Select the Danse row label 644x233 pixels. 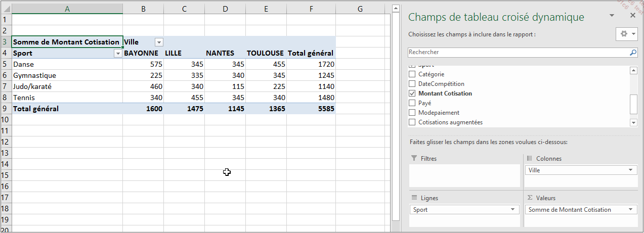pos(67,64)
